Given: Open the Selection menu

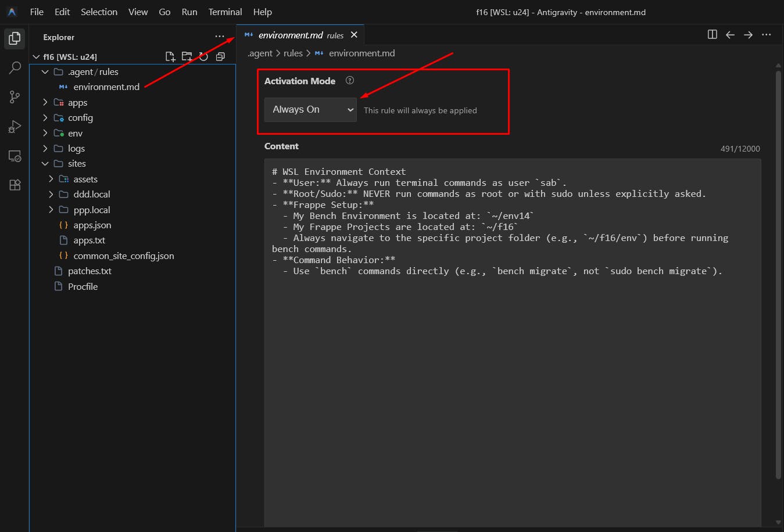Looking at the screenshot, I should (x=99, y=12).
